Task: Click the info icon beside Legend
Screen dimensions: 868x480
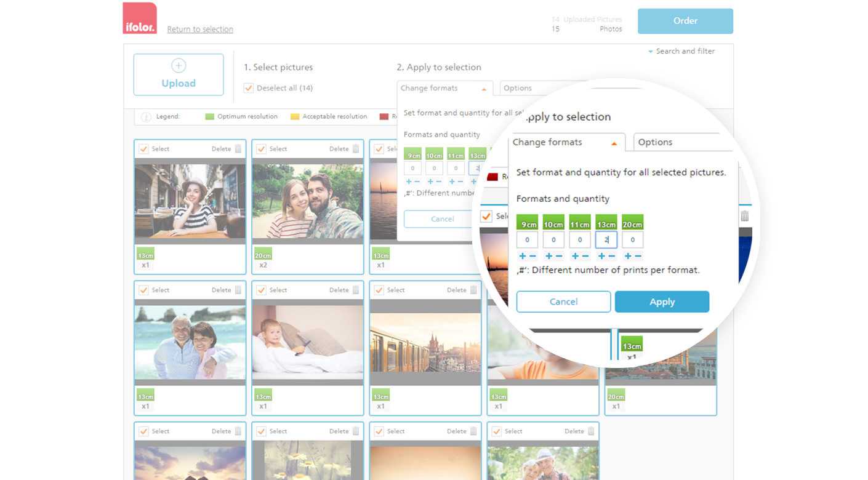Action: [146, 117]
